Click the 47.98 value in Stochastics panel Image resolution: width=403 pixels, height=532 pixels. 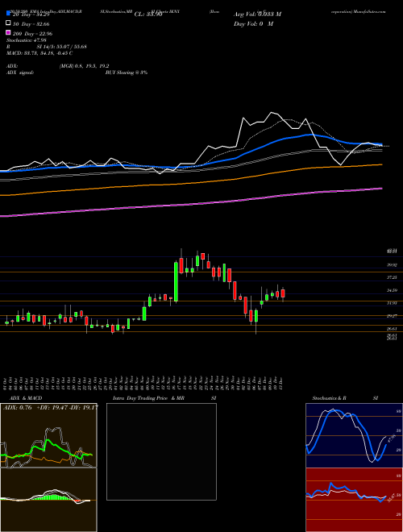[392, 438]
